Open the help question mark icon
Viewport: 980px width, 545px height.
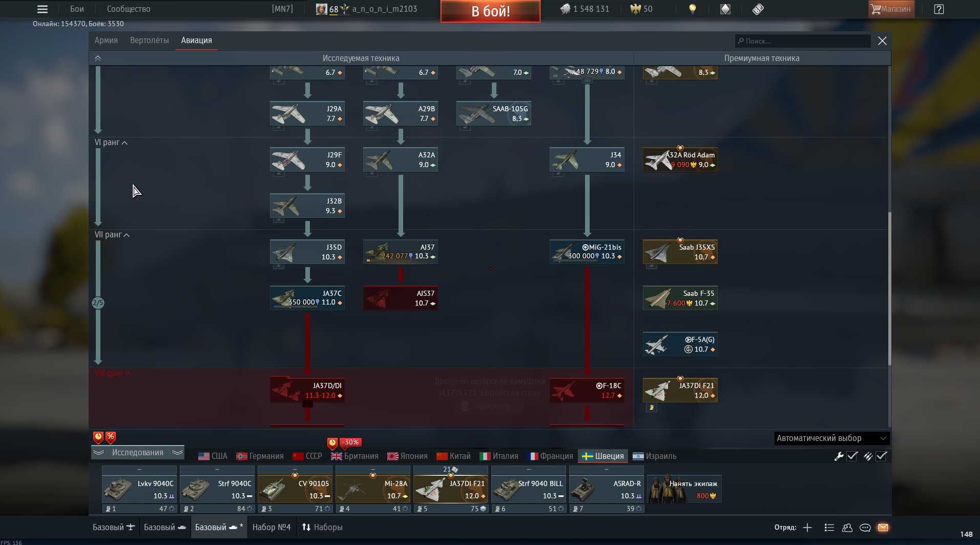tap(939, 9)
